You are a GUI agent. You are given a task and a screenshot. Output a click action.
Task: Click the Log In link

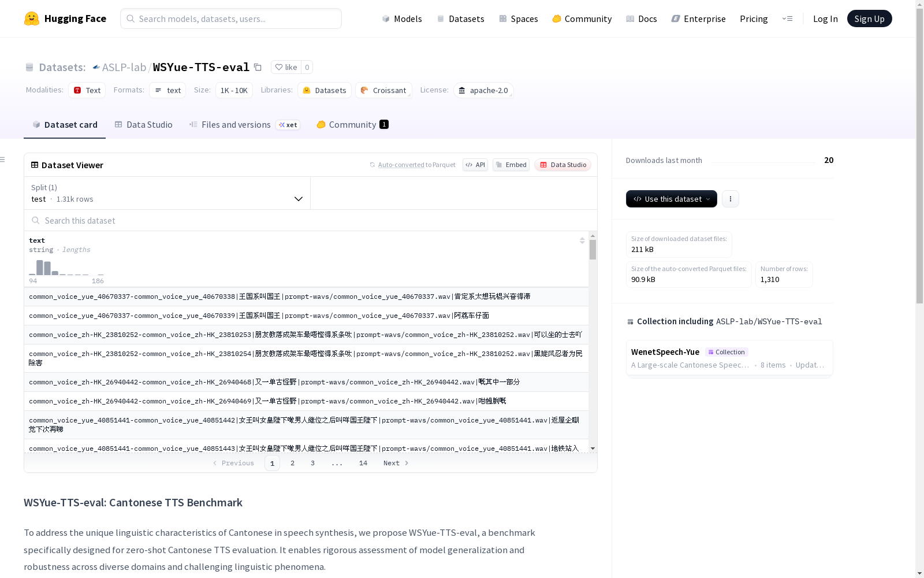coord(825,18)
